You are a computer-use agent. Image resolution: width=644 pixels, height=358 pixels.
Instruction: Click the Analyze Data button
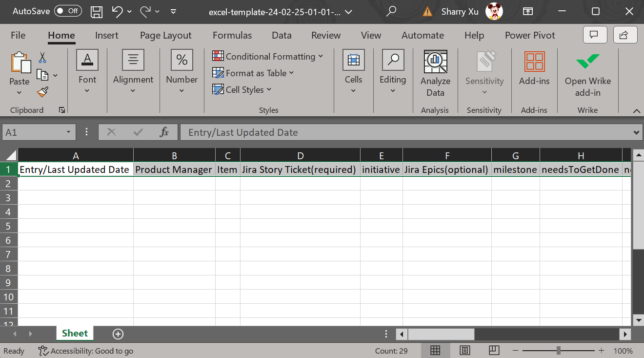(x=435, y=73)
